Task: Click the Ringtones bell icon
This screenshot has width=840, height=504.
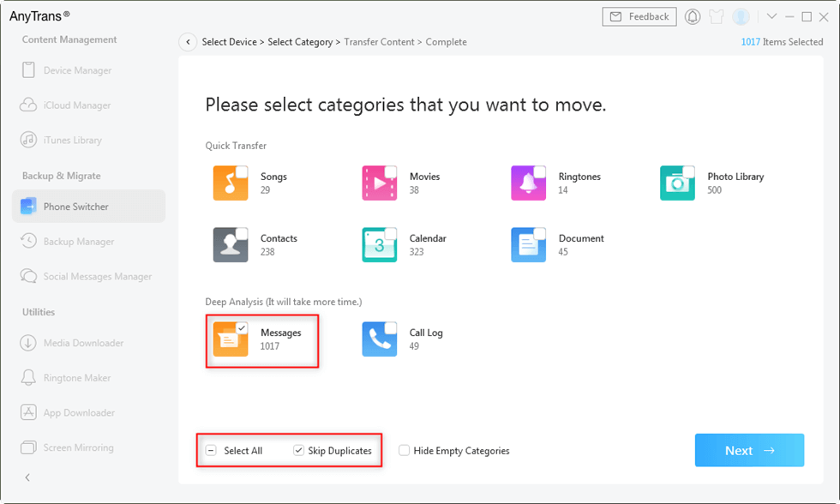Action: pyautogui.click(x=528, y=183)
